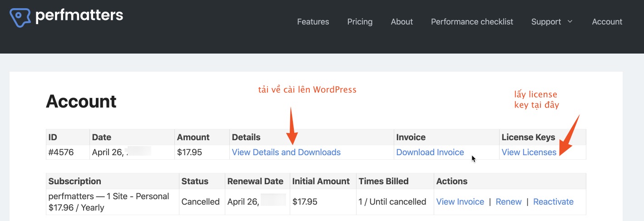Screen dimensions: 644x221
Task: Click the License Keys column header
Action: pyautogui.click(x=528, y=137)
